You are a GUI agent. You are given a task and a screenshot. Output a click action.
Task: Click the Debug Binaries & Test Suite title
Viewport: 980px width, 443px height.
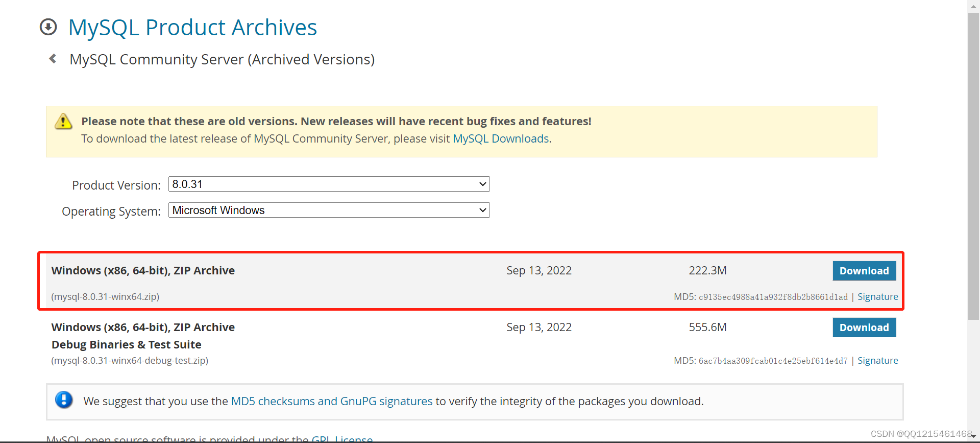(x=127, y=344)
